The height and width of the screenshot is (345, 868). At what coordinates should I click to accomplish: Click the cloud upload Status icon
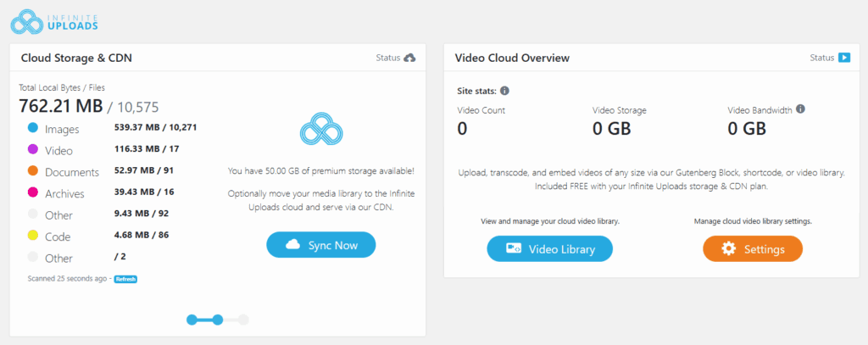[409, 58]
